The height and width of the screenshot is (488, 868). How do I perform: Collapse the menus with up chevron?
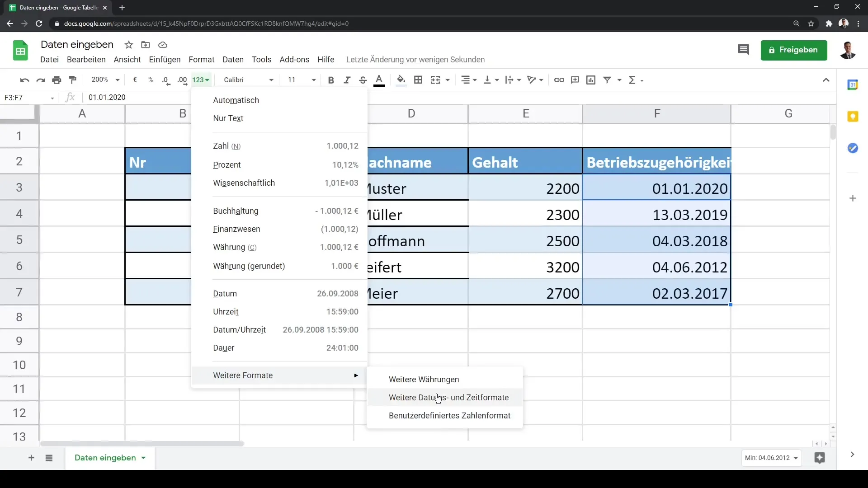pyautogui.click(x=826, y=80)
